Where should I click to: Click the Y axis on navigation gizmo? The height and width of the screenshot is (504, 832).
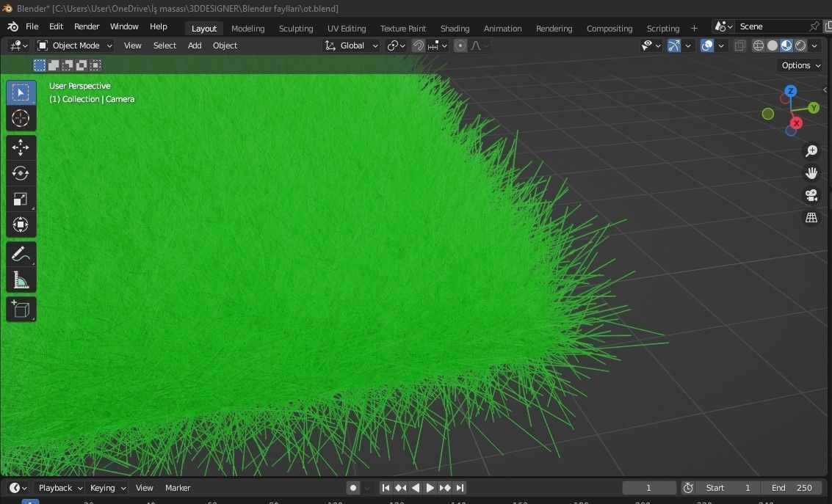pyautogui.click(x=814, y=108)
